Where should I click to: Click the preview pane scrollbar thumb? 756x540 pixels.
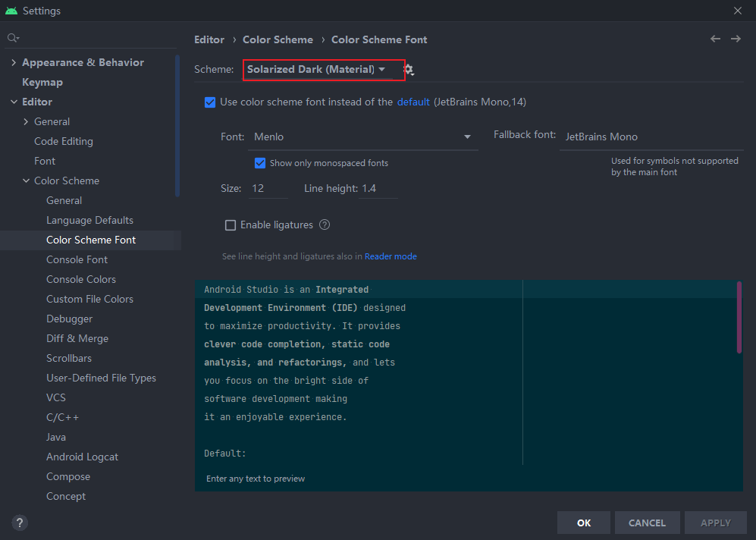click(739, 317)
